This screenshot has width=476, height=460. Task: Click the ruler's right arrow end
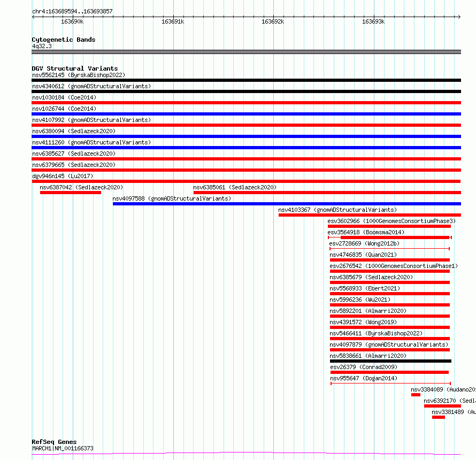[x=459, y=17]
